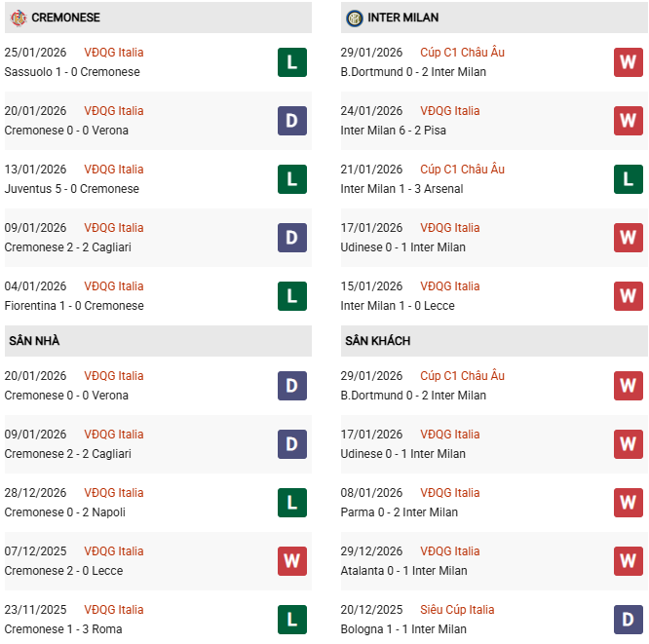
Task: Click the INTER MILAN team header name
Action: [405, 18]
